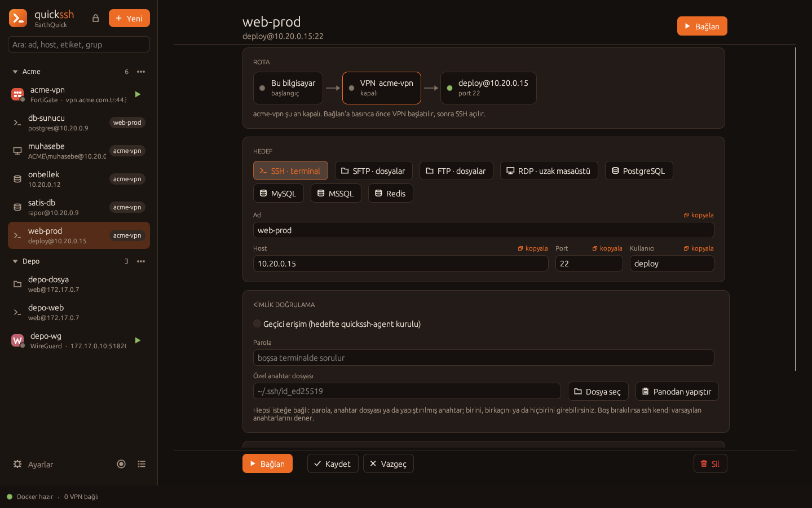812x508 pixels.
Task: Choose SSH · terminal target type
Action: coord(290,170)
